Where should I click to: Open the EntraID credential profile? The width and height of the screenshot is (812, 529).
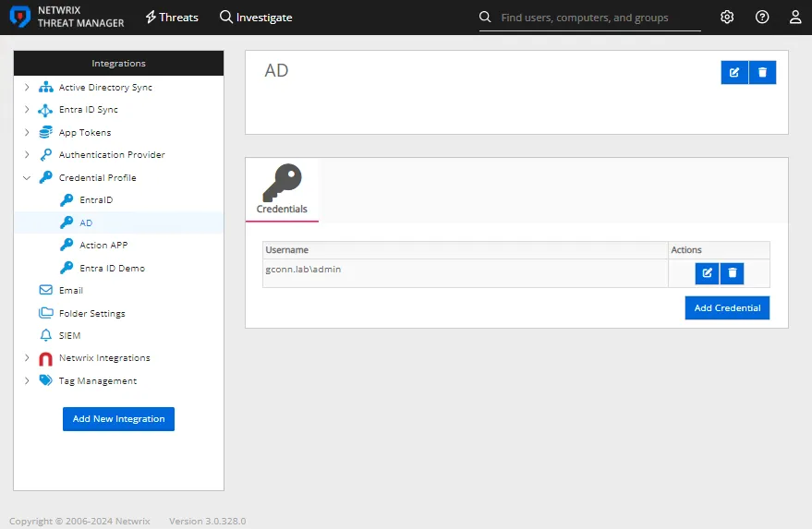96,199
